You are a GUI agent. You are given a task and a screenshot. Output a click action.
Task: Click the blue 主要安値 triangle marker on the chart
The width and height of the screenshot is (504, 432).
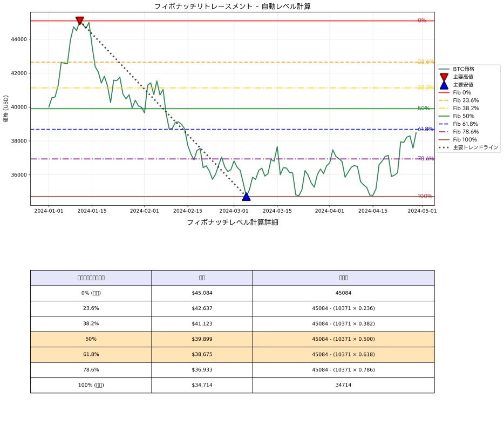pyautogui.click(x=246, y=197)
